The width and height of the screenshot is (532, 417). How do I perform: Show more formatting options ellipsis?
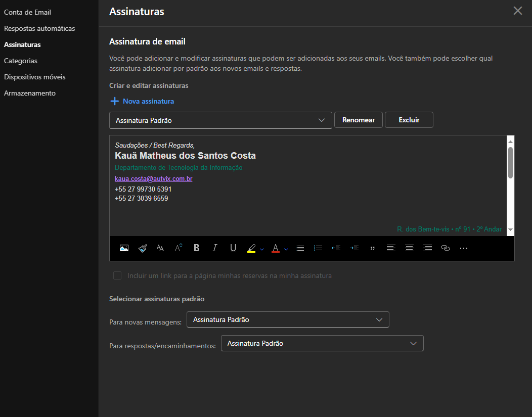[x=464, y=248]
